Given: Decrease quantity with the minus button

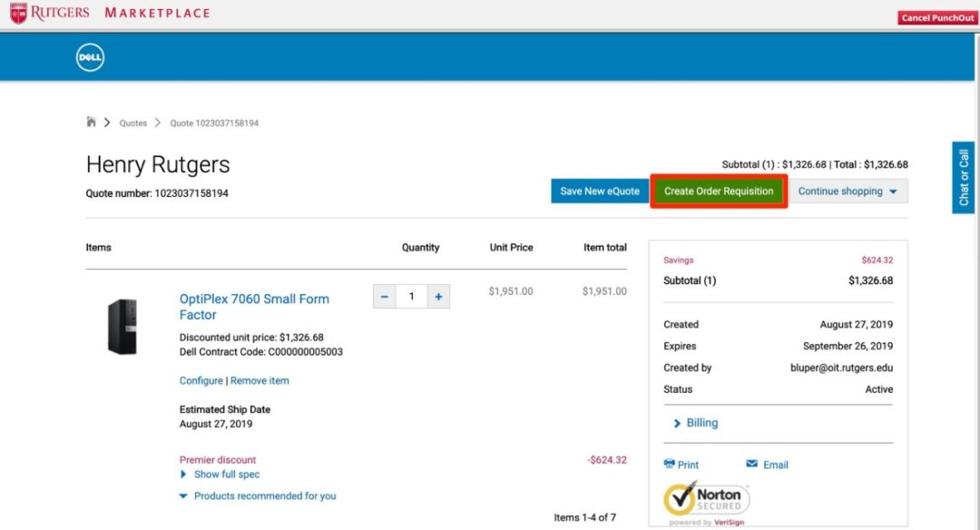Looking at the screenshot, I should point(384,296).
